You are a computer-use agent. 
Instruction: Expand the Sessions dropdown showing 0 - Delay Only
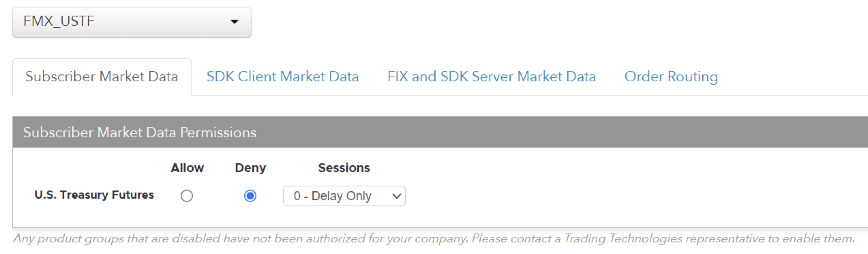(344, 196)
